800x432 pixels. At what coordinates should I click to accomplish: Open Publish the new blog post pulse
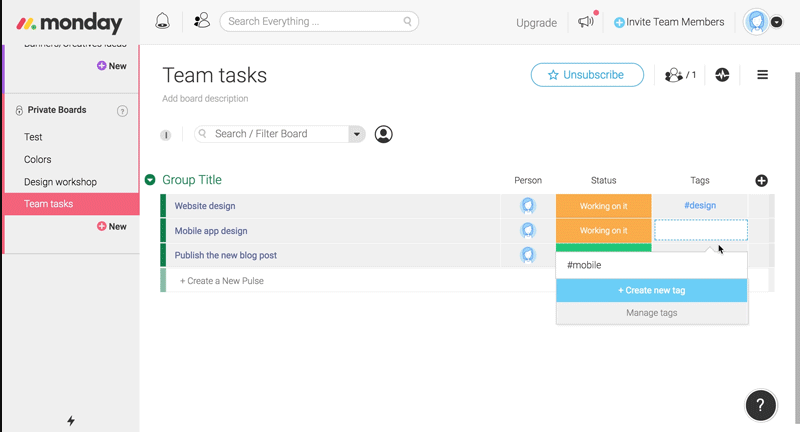(226, 255)
